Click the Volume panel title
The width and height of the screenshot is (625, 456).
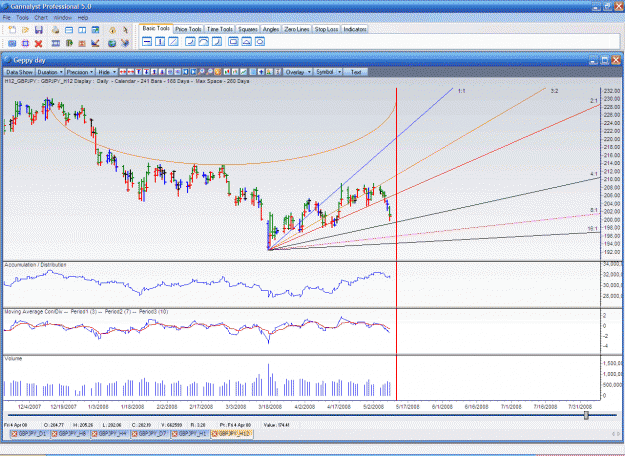point(13,359)
